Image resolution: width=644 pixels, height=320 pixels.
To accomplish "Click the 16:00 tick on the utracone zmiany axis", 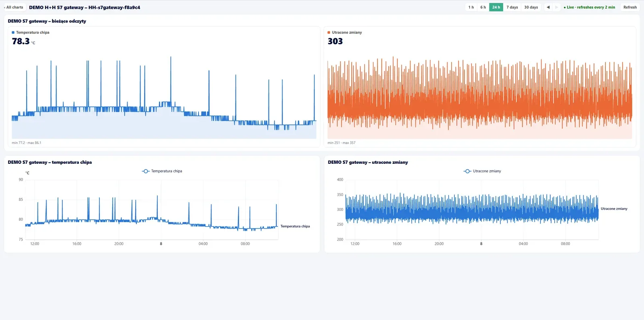I will [397, 244].
